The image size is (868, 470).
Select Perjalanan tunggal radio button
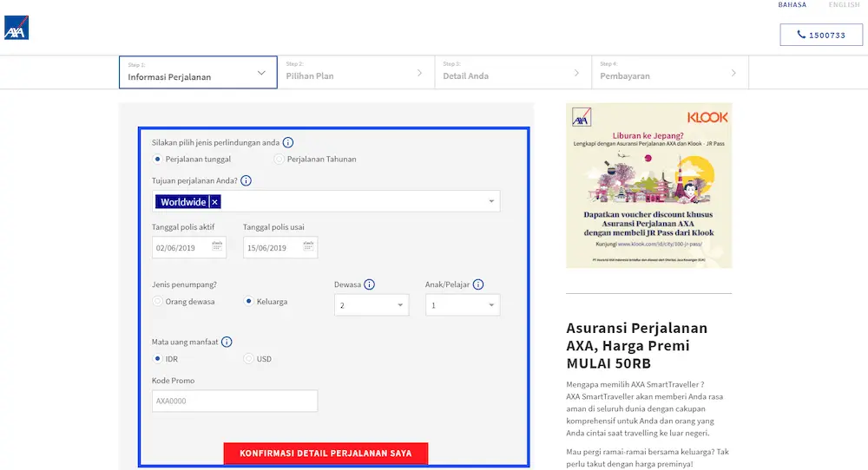point(157,160)
